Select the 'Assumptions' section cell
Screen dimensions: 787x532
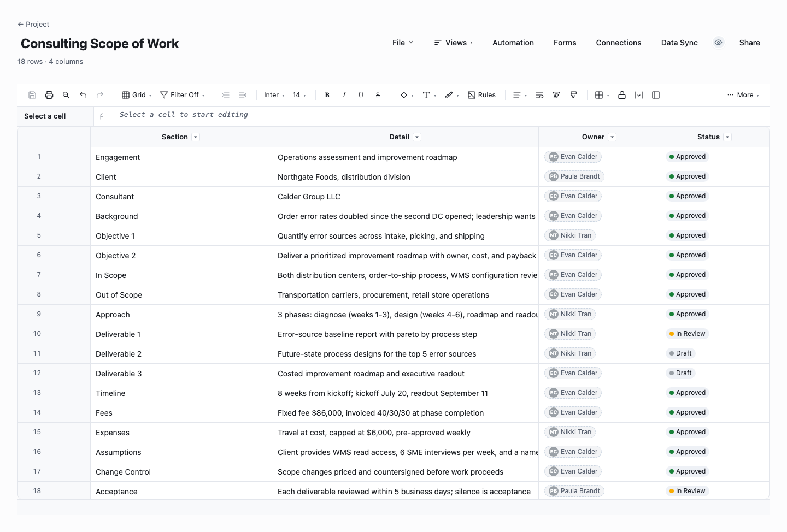point(181,452)
